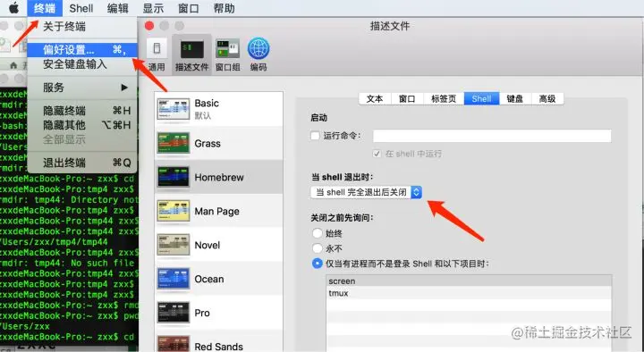Screen dimensions: 644x352
Task: Select the 永不 radio button
Action: pyautogui.click(x=317, y=248)
